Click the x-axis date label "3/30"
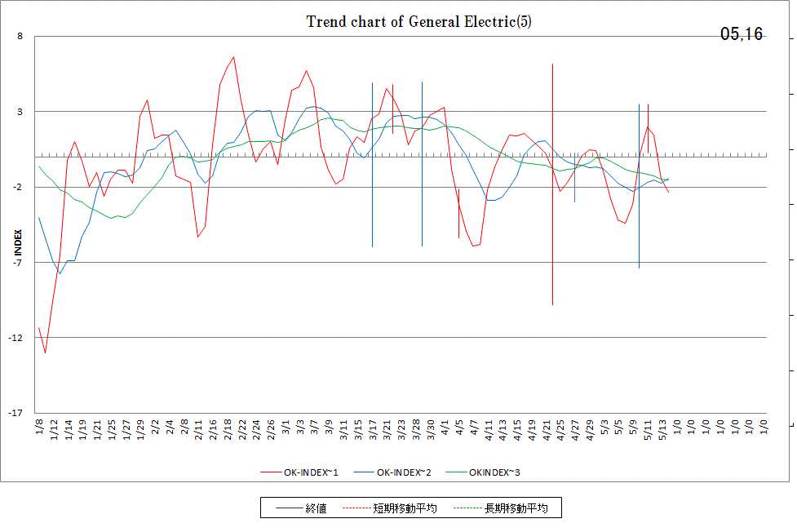Image resolution: width=797 pixels, height=532 pixels. pyautogui.click(x=430, y=430)
